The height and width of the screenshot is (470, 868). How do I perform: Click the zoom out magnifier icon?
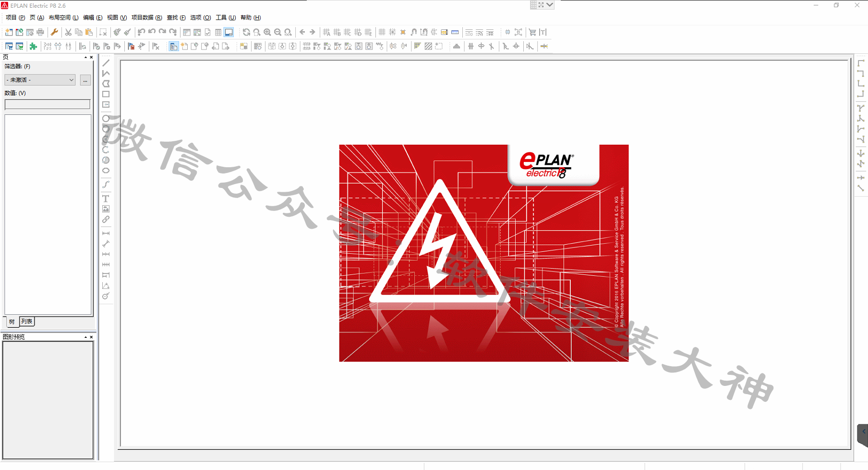tap(277, 32)
